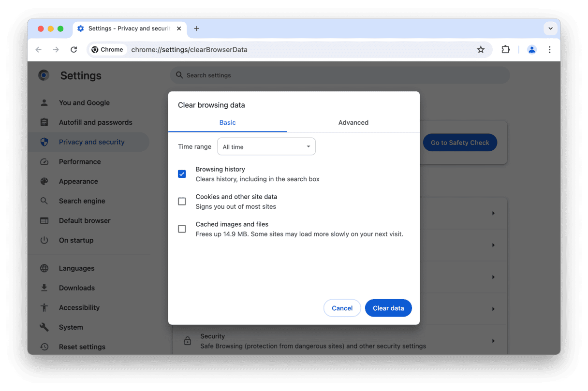Open the Time range dropdown
Screen dimensions: 588x391
tap(266, 146)
